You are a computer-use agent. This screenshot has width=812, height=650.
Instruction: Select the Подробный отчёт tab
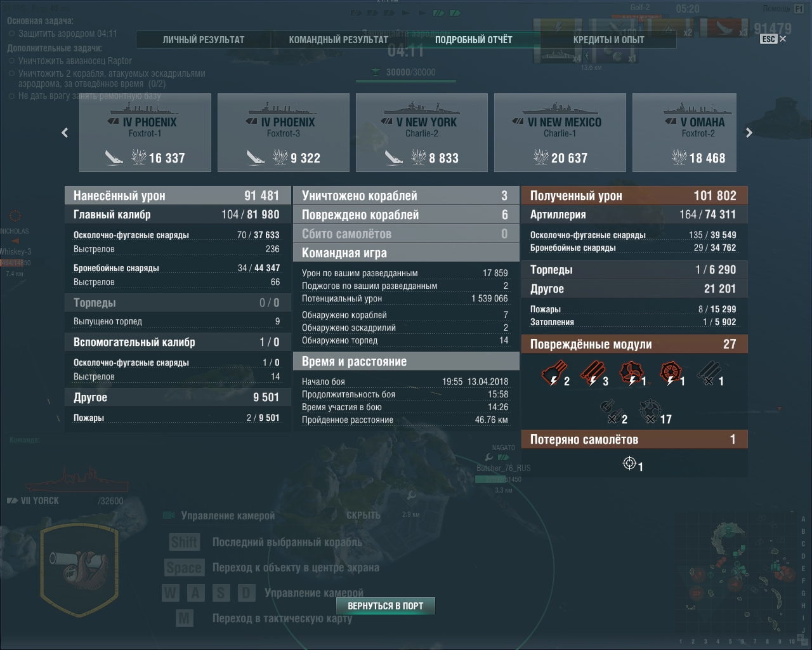[x=473, y=39]
